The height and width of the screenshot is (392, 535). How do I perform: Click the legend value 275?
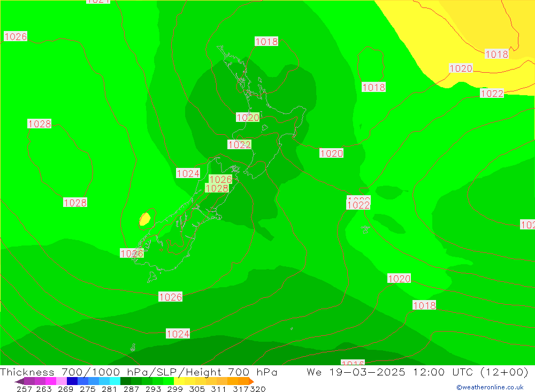pos(88,389)
